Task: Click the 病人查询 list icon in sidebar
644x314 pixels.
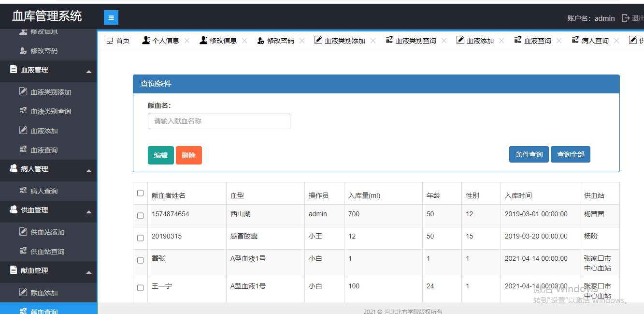Action: tap(23, 191)
